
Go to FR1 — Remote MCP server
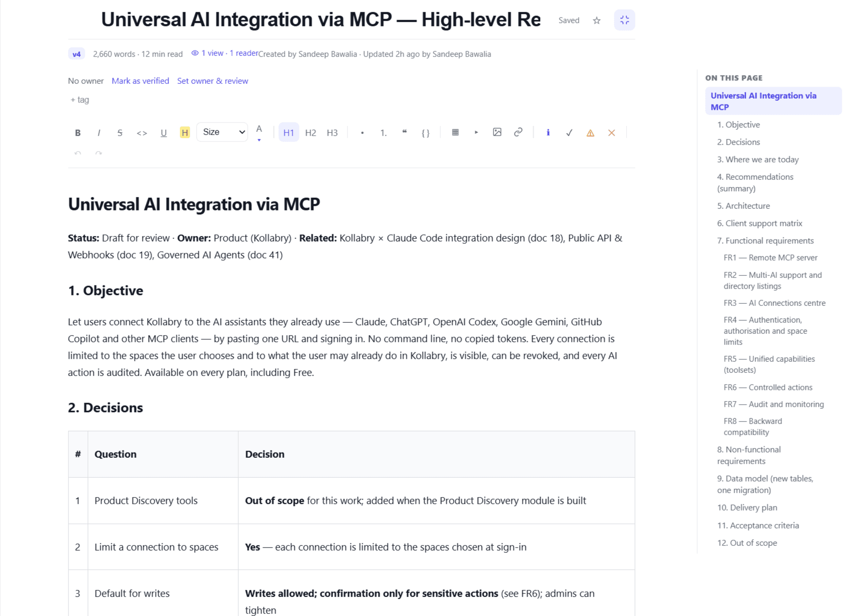tap(771, 257)
